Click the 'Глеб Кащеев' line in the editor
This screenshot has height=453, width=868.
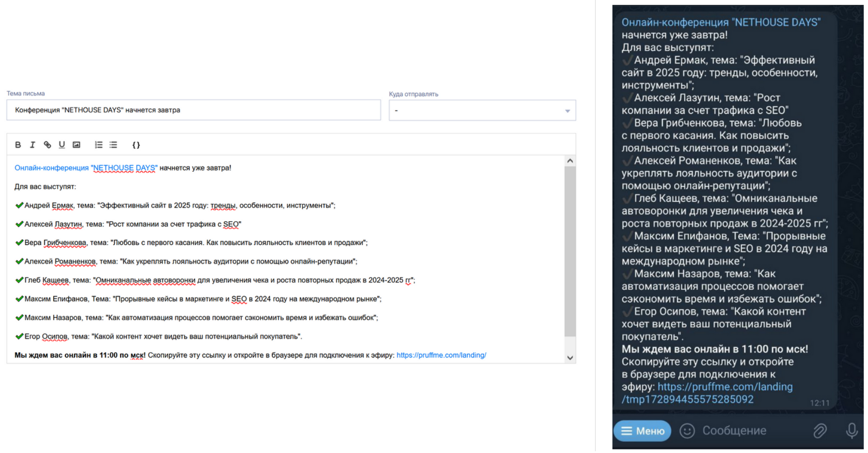pos(215,280)
